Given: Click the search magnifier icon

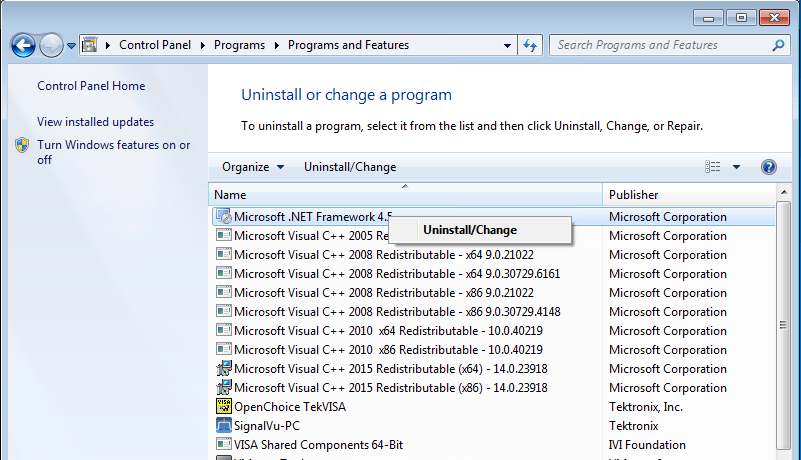Looking at the screenshot, I should (x=778, y=45).
